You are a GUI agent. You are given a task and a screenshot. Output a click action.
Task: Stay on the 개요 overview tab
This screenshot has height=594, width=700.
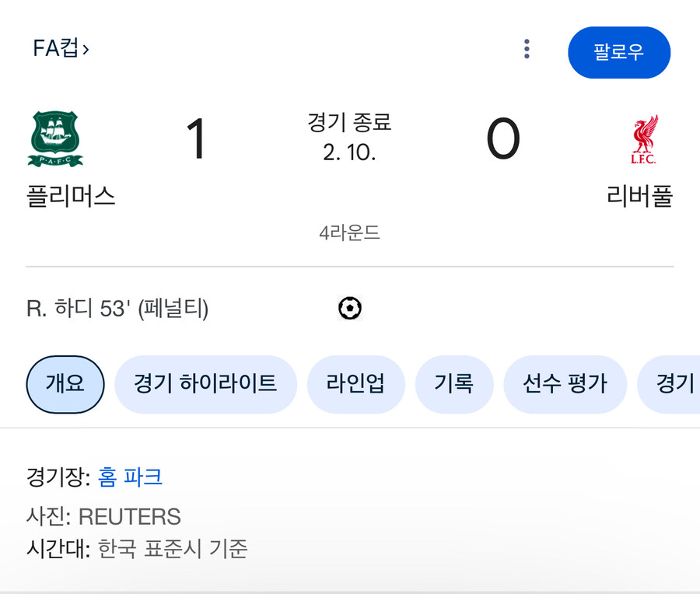[65, 384]
